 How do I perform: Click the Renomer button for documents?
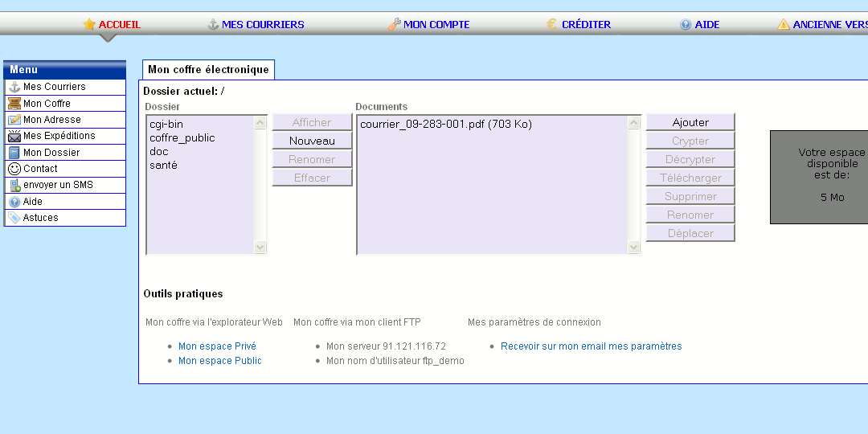pos(690,215)
